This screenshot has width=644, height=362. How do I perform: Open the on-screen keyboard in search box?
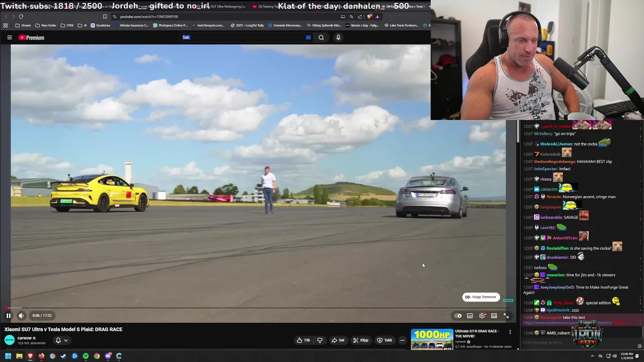click(308, 37)
